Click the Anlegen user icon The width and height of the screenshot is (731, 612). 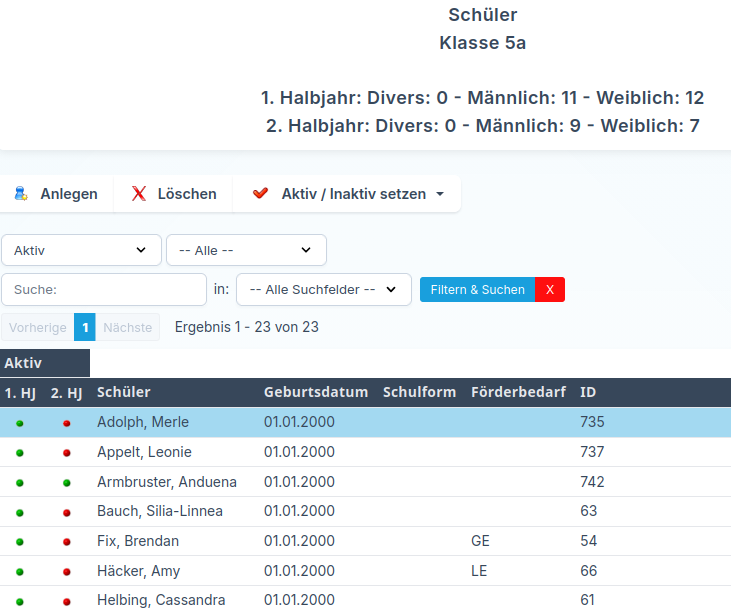tap(21, 194)
